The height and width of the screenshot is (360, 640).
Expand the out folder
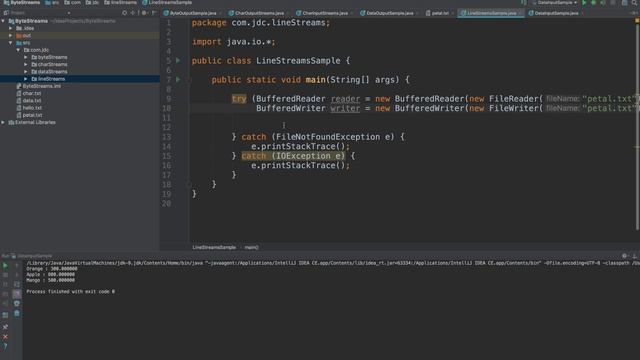(x=11, y=36)
